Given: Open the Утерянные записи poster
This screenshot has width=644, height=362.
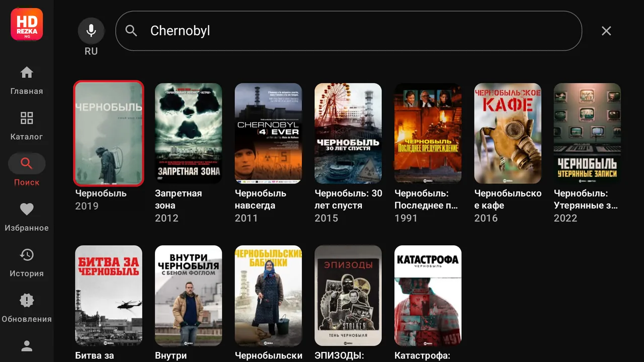Looking at the screenshot, I should point(587,133).
